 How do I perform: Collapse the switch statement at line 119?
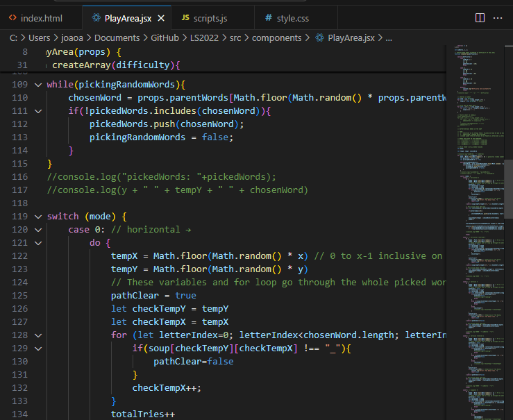[x=38, y=217]
